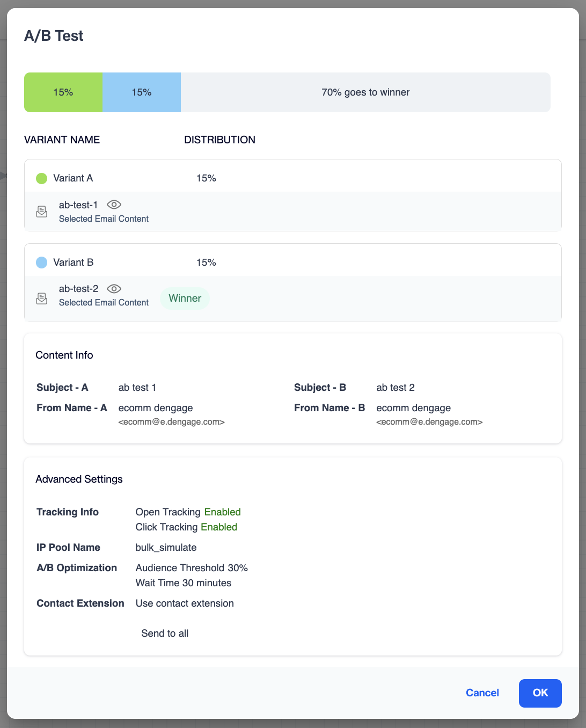Viewport: 586px width, 728px height.
Task: Click the ab-test-2 content name
Action: click(79, 289)
